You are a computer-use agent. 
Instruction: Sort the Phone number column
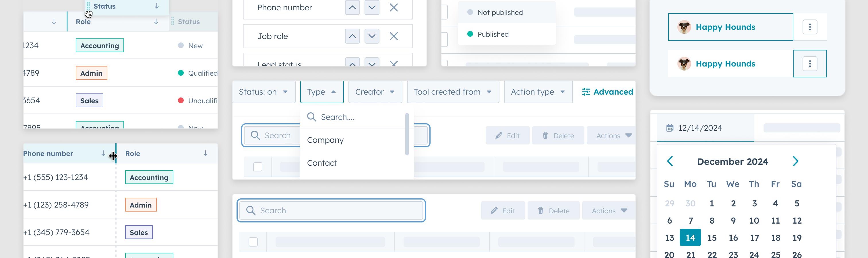(103, 153)
